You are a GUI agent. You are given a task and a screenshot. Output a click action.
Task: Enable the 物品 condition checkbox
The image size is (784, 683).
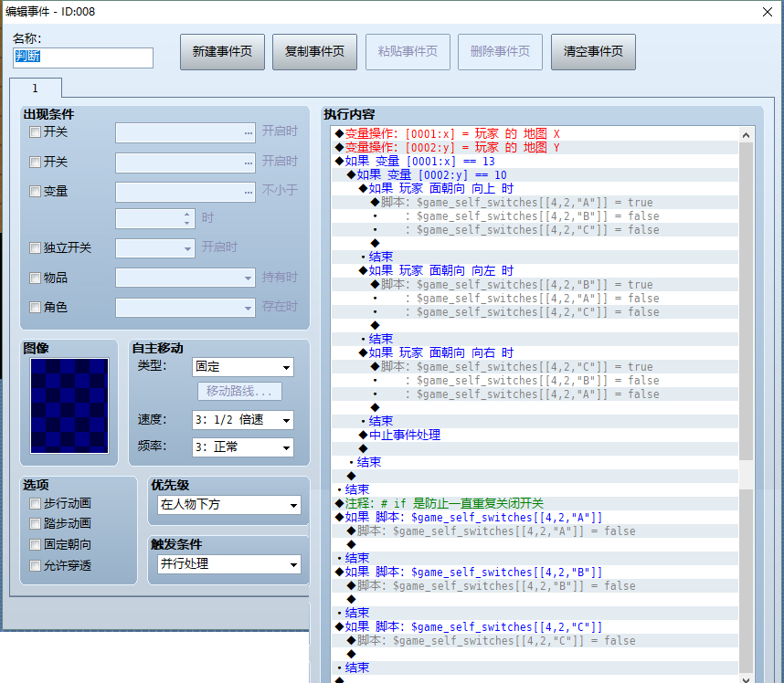[x=35, y=278]
